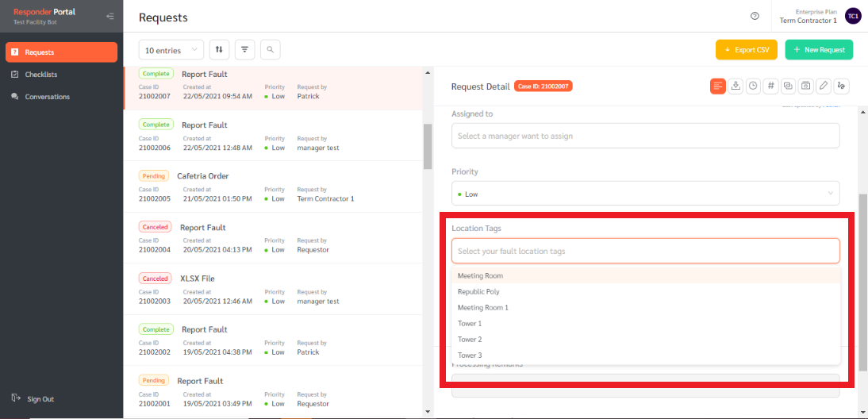Screen dimensions: 868x419
Task: Open the request details text view icon
Action: click(718, 86)
